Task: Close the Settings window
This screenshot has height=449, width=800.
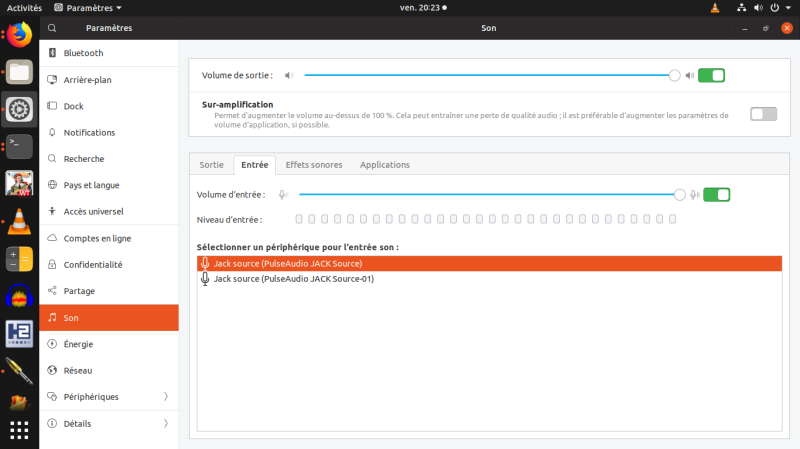Action: coord(787,28)
